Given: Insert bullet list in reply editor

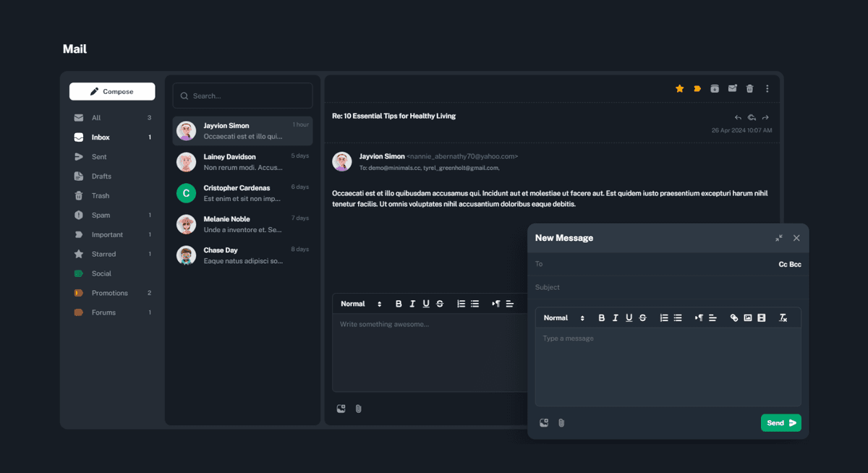Looking at the screenshot, I should coord(475,304).
